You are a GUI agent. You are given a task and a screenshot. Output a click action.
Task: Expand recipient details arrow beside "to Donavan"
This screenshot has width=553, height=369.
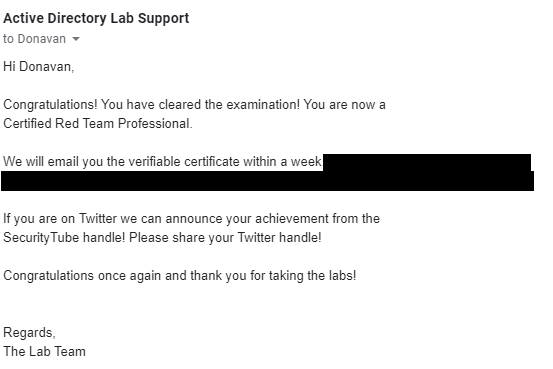tap(76, 39)
